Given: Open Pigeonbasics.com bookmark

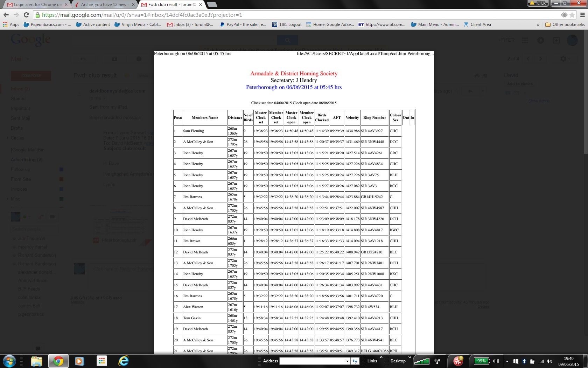Looking at the screenshot, I should tap(47, 25).
